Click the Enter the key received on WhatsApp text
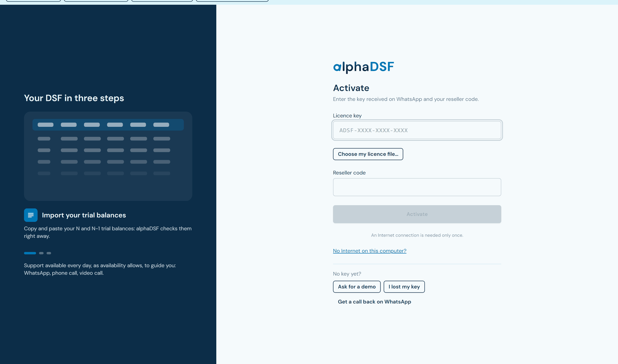Image resolution: width=618 pixels, height=364 pixels. click(x=406, y=99)
